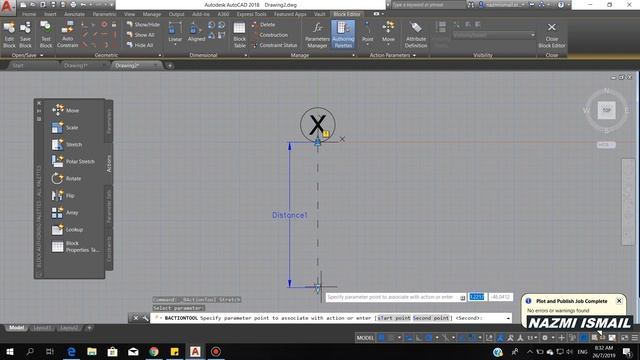The image size is (640, 360).
Task: Switch to Drawing1 file tab
Action: tap(76, 66)
